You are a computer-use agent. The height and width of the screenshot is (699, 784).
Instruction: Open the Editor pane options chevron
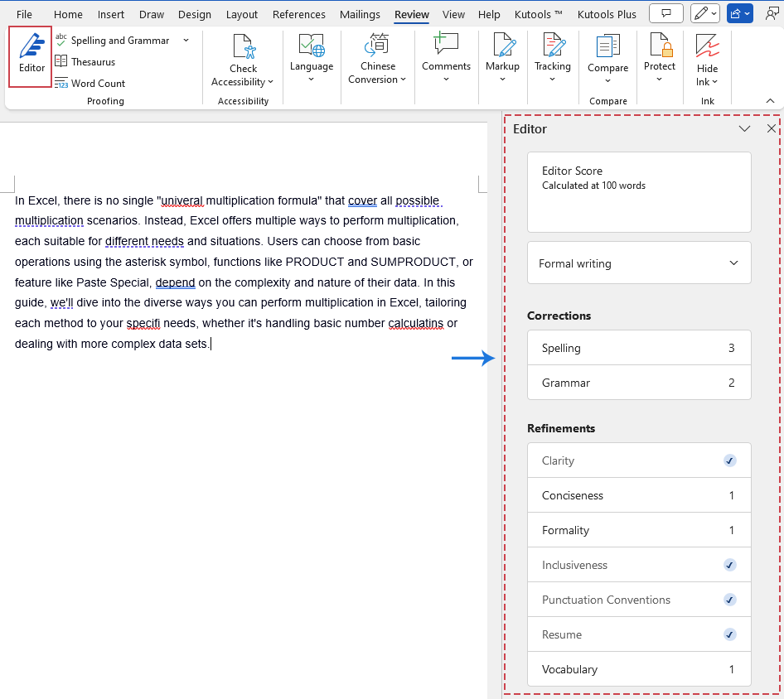(x=744, y=129)
